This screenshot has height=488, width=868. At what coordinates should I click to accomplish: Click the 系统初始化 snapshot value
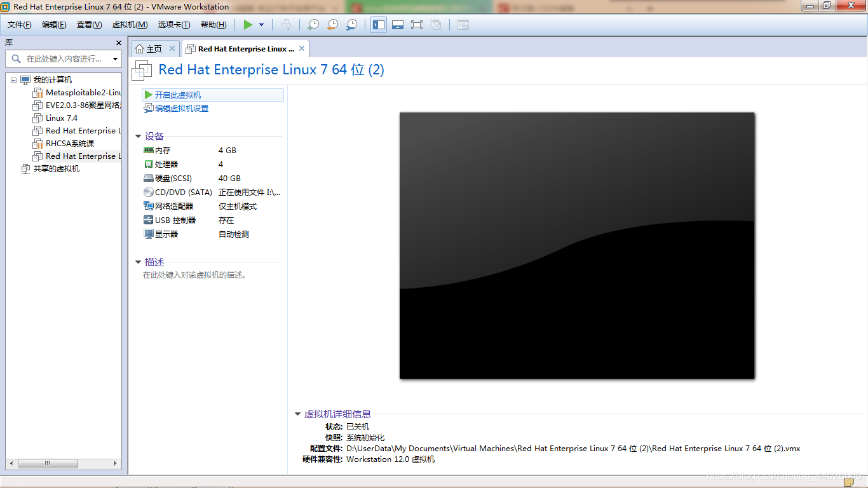(x=365, y=438)
